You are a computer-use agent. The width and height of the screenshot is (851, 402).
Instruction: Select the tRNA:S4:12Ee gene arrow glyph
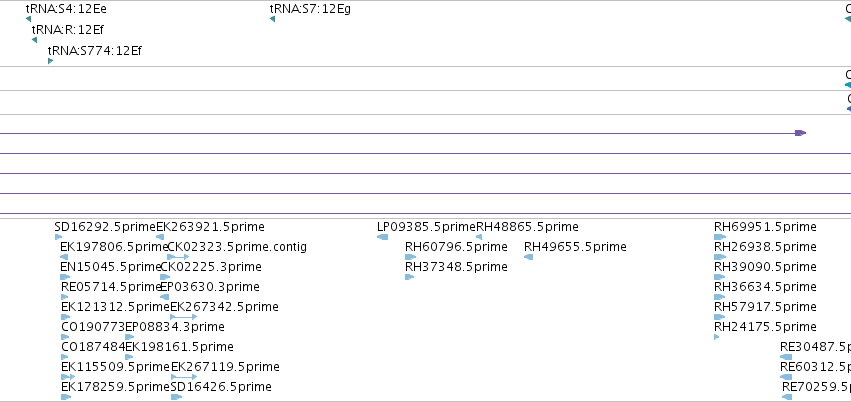(28, 20)
